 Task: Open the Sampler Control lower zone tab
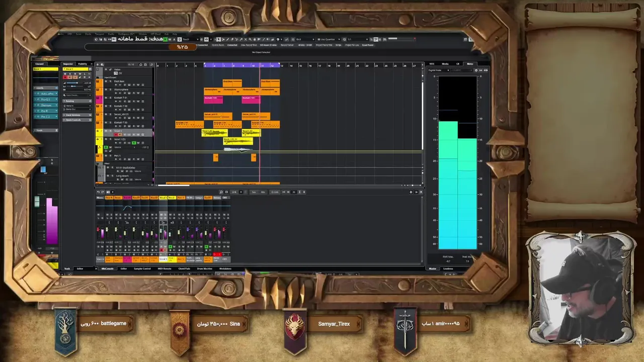click(142, 268)
